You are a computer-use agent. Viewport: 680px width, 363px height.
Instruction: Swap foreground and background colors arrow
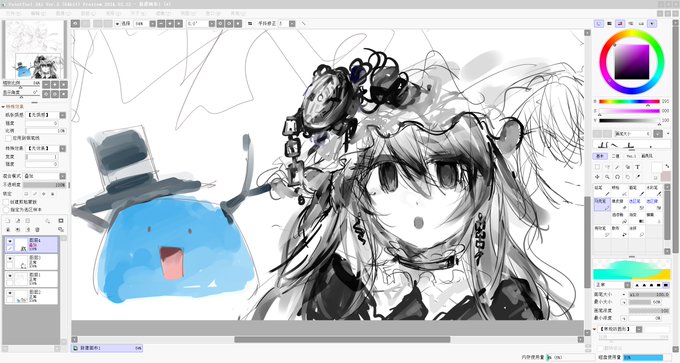pyautogui.click(x=667, y=166)
